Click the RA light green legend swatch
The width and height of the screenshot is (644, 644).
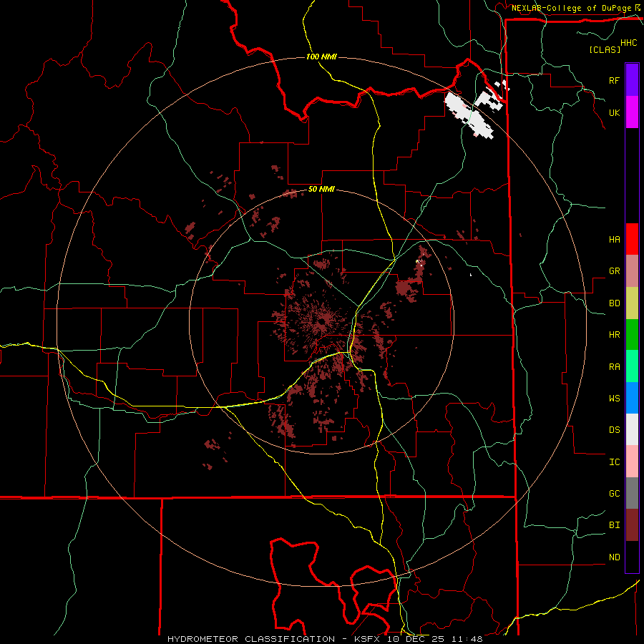tap(632, 366)
